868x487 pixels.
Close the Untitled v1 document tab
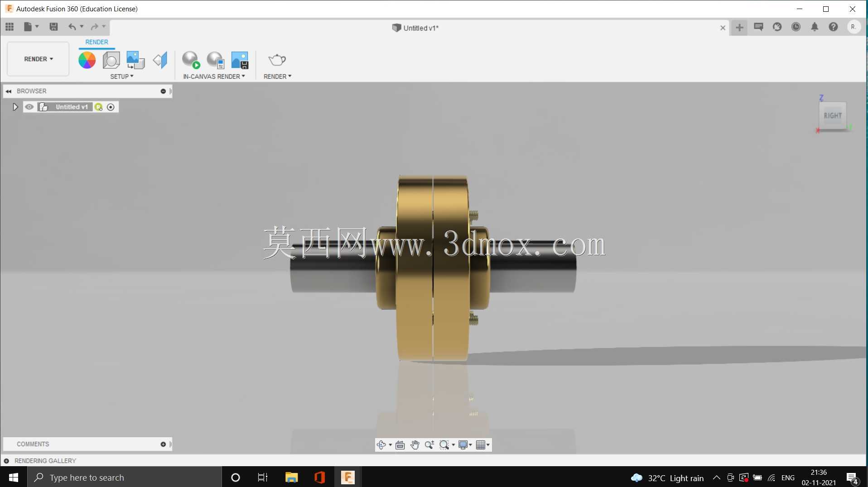point(723,28)
